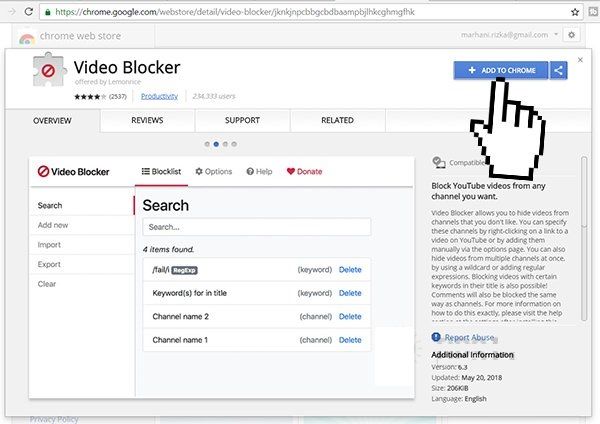
Task: Select the third screenshot carousel dot
Action: coord(225,144)
